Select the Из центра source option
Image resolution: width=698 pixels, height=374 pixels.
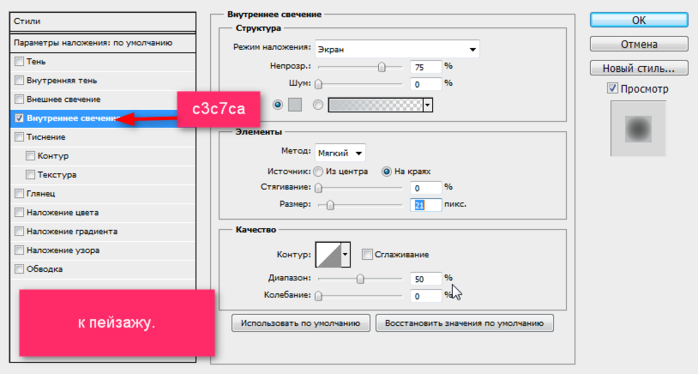[x=318, y=171]
